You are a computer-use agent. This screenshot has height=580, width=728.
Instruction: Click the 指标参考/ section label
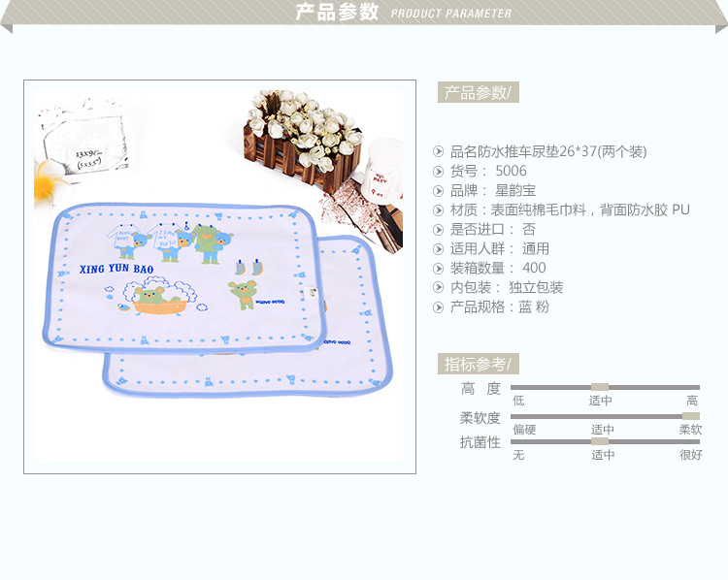coord(478,364)
